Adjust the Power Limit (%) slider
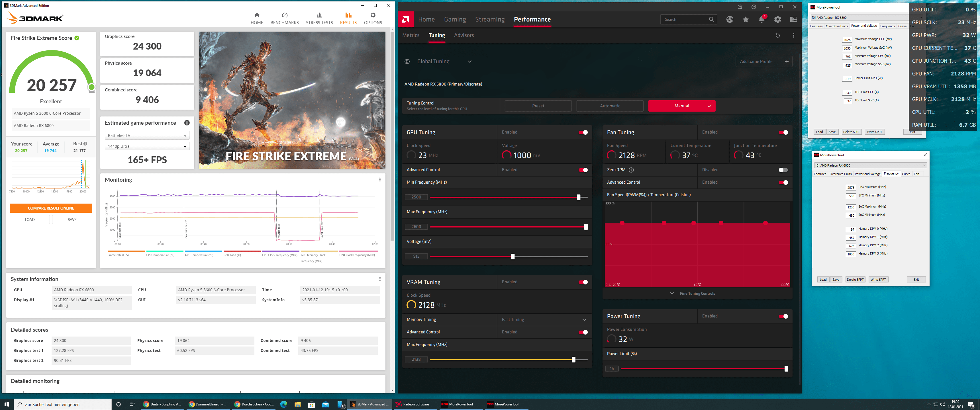This screenshot has width=980, height=410. pyautogui.click(x=786, y=369)
